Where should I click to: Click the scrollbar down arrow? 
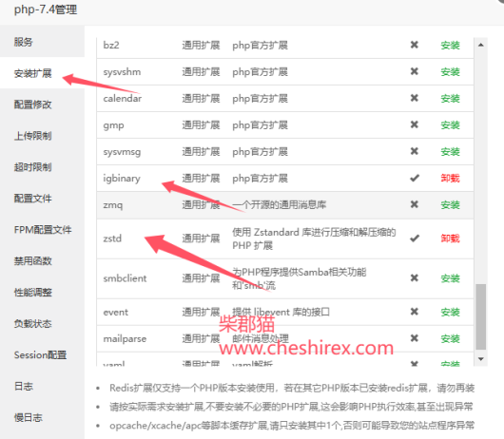coord(481,359)
